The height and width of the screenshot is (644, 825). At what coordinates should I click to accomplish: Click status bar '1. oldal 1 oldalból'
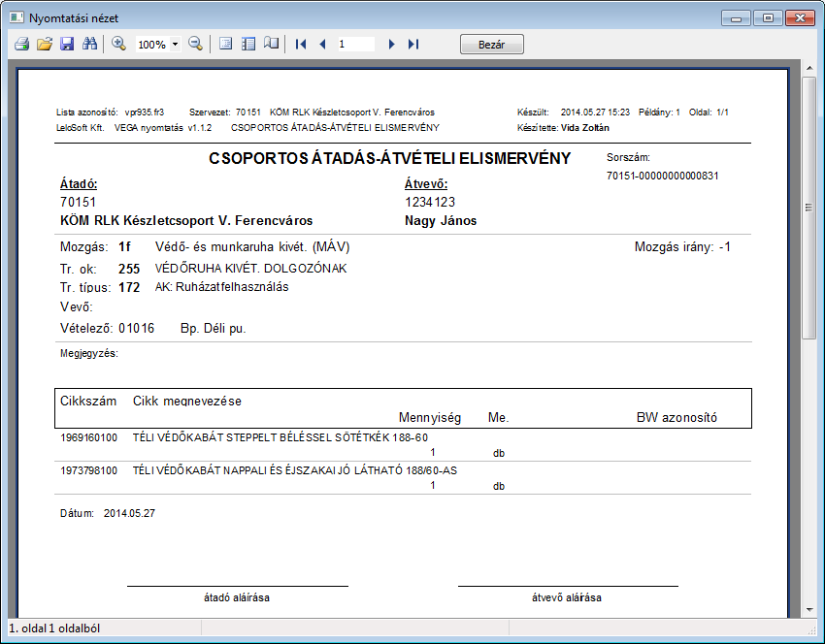click(54, 628)
